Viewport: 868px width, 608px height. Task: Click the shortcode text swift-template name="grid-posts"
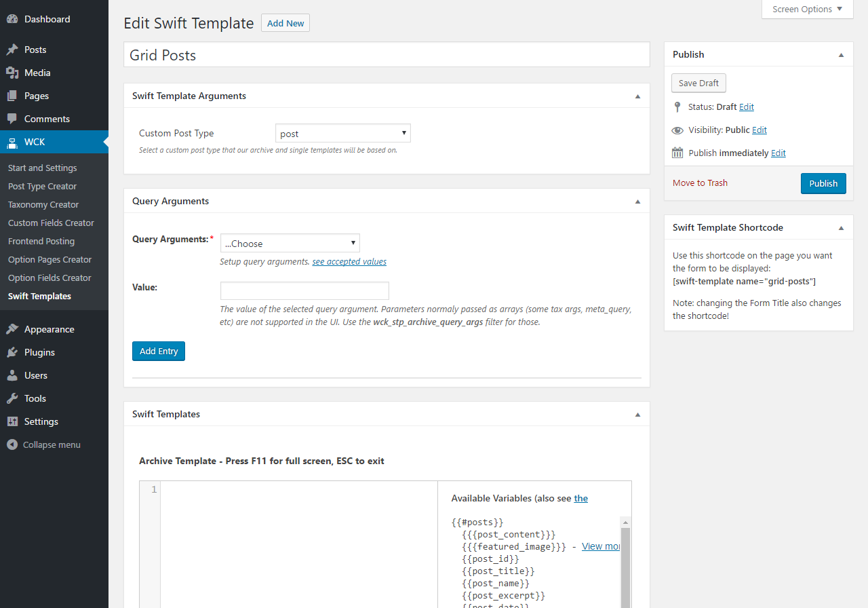744,281
